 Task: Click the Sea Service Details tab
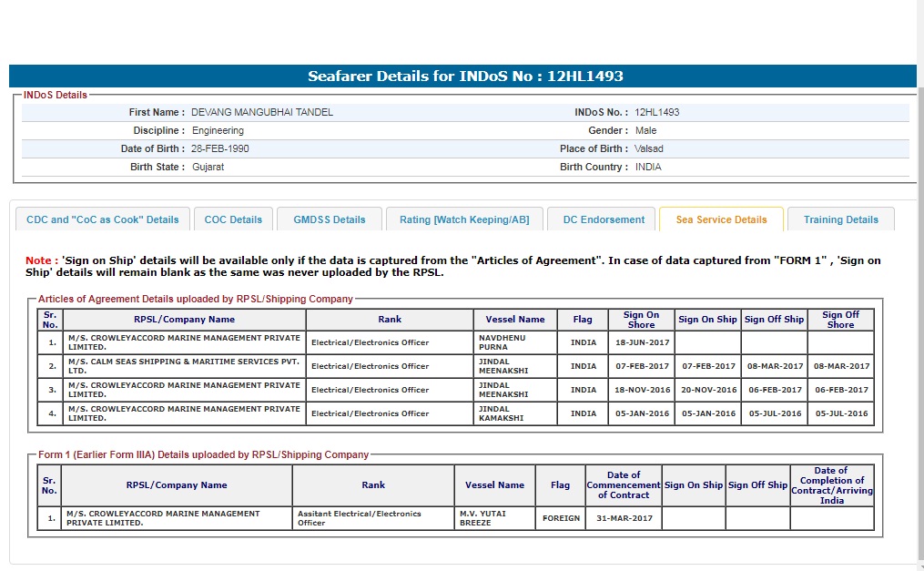tap(721, 219)
